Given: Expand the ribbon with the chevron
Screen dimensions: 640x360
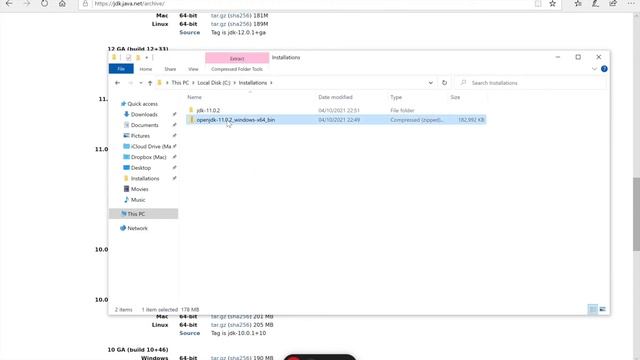Looking at the screenshot, I should click(x=594, y=69).
